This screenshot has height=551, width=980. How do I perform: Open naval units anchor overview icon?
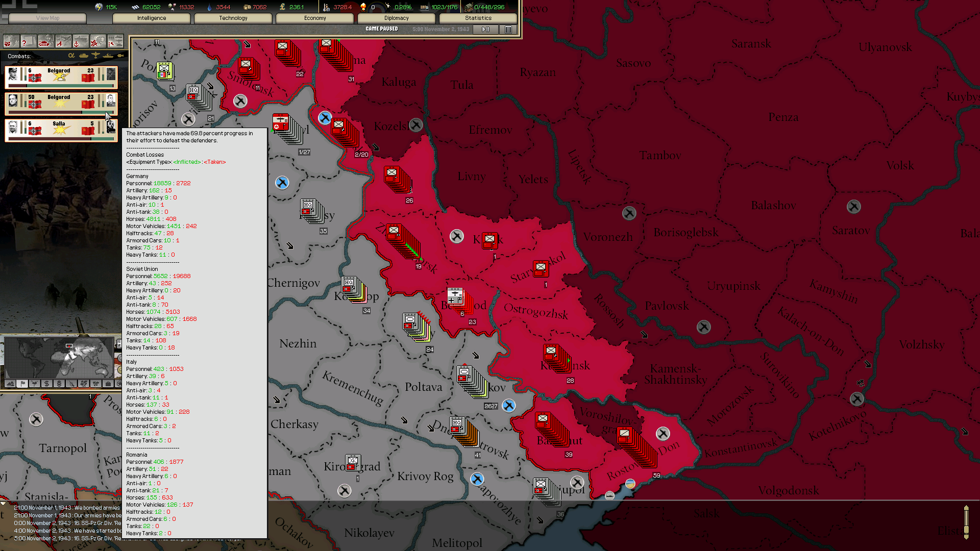click(x=81, y=41)
